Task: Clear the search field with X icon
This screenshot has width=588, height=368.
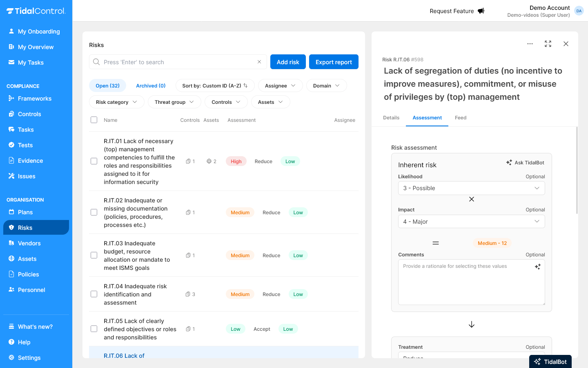Action: tap(259, 62)
